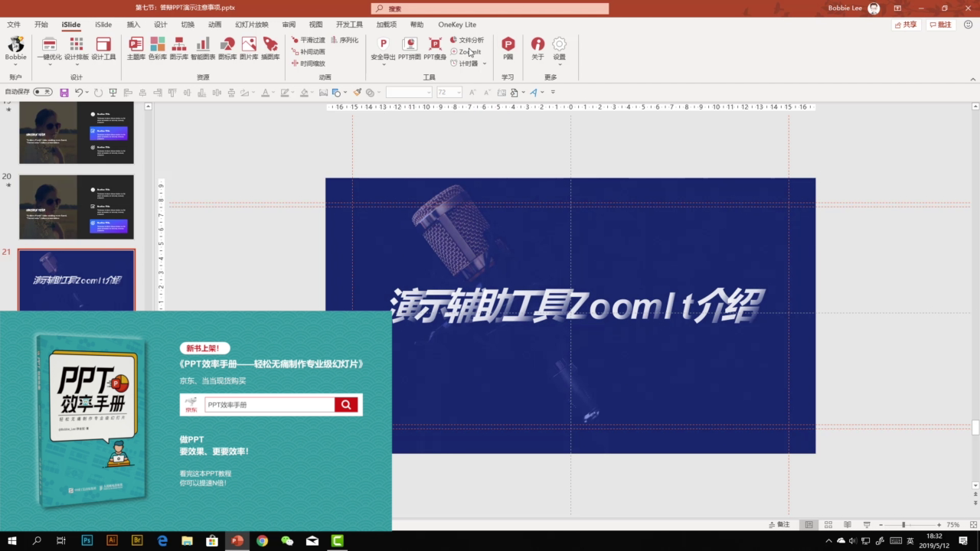The height and width of the screenshot is (551, 980).
Task: Zoom out with the minus button
Action: (880, 525)
